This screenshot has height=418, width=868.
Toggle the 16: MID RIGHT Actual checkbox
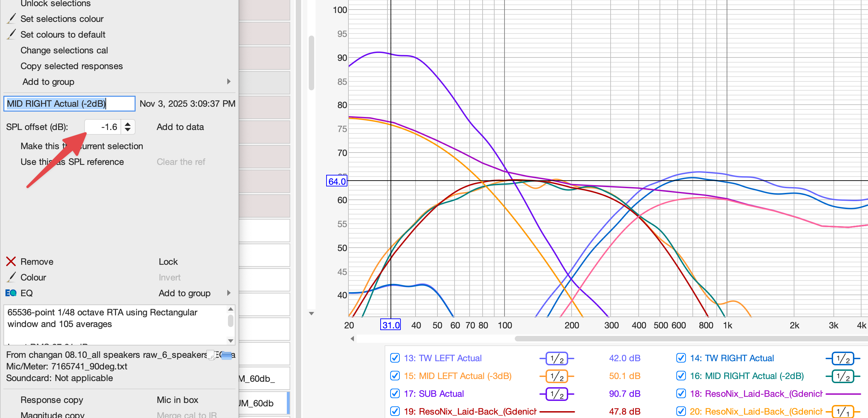681,376
